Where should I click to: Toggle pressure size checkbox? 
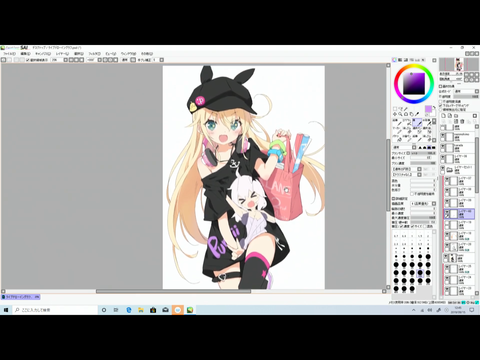[412, 226]
